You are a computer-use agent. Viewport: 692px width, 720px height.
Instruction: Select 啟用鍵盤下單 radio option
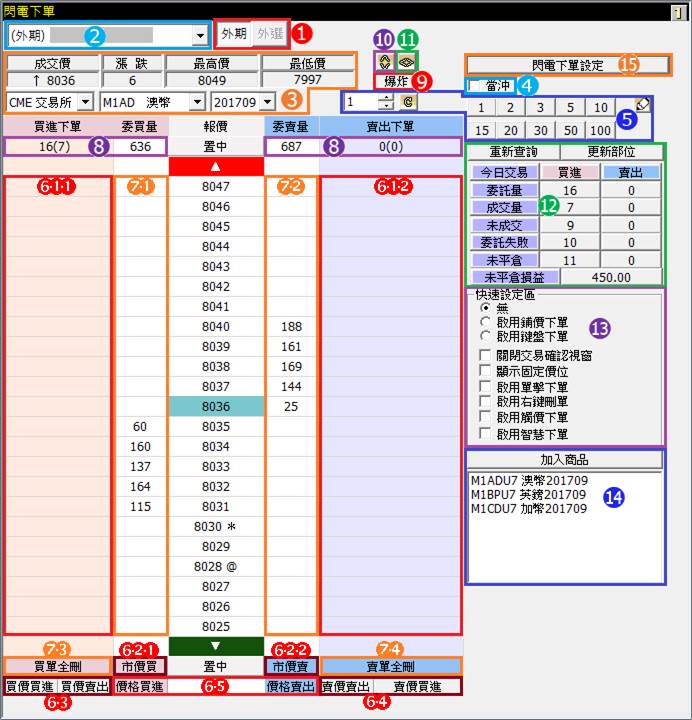click(485, 336)
